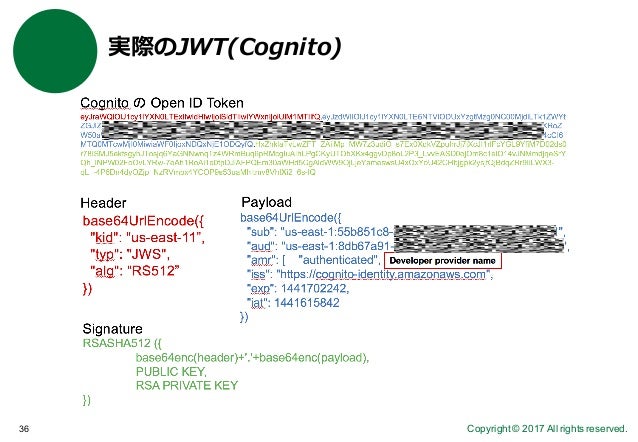This screenshot has height=442, width=638.
Task: Click the slide number 36
Action: point(24,429)
